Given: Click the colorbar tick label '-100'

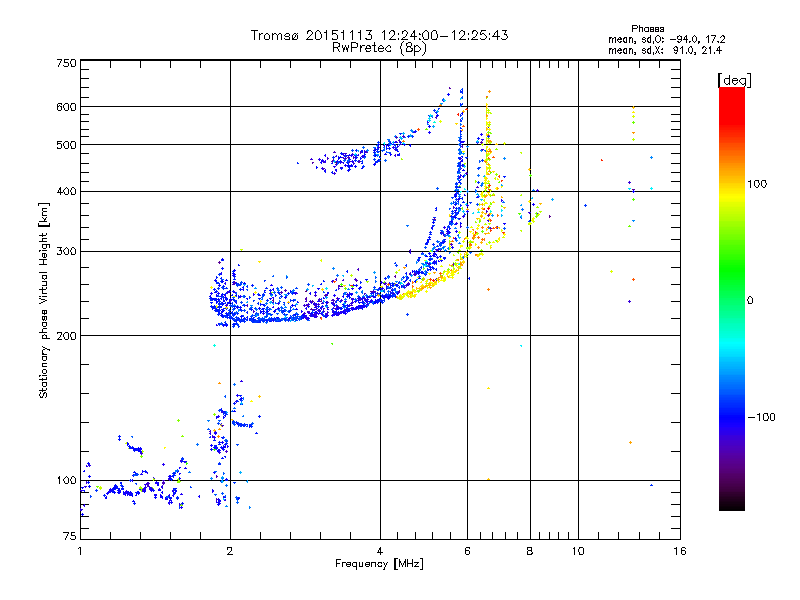Looking at the screenshot, I should [x=761, y=417].
